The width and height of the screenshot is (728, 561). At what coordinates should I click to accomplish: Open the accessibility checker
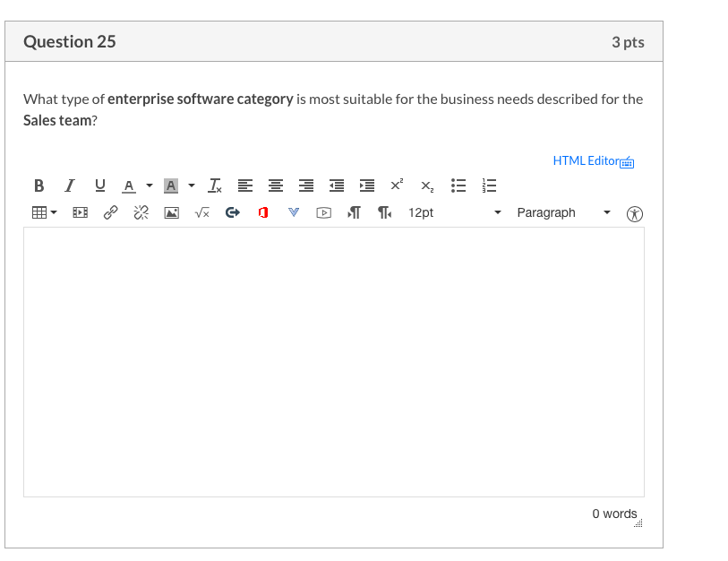[635, 214]
